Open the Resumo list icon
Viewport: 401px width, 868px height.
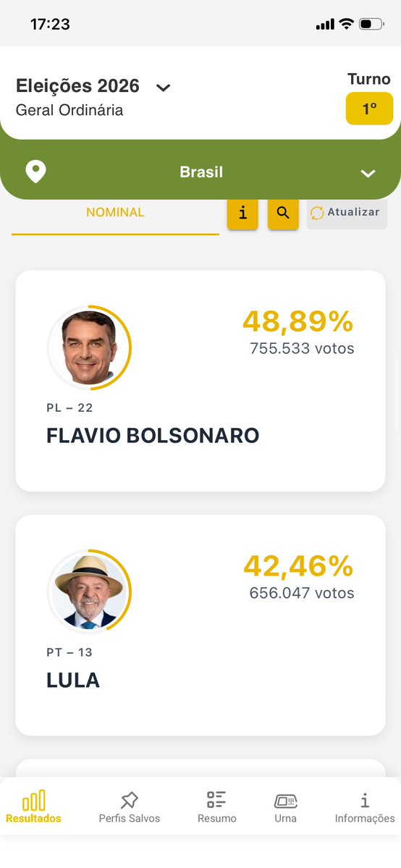point(216,800)
